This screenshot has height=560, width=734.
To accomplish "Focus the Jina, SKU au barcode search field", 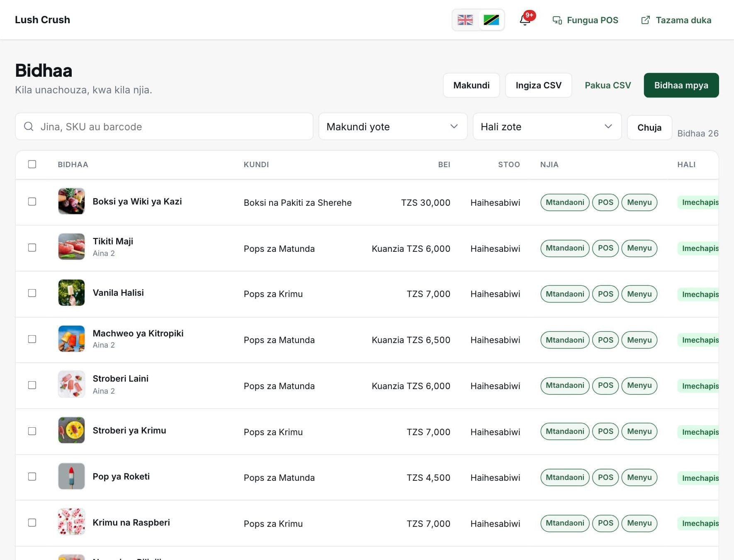I will (164, 127).
